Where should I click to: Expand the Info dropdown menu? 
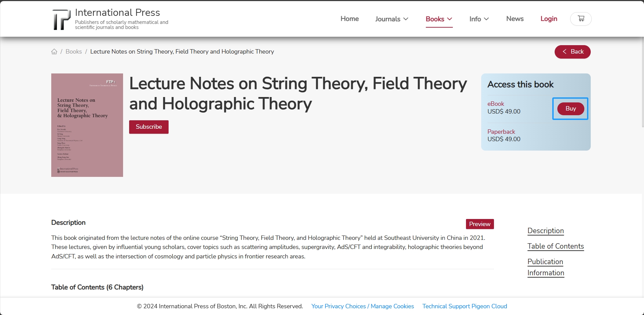click(479, 19)
